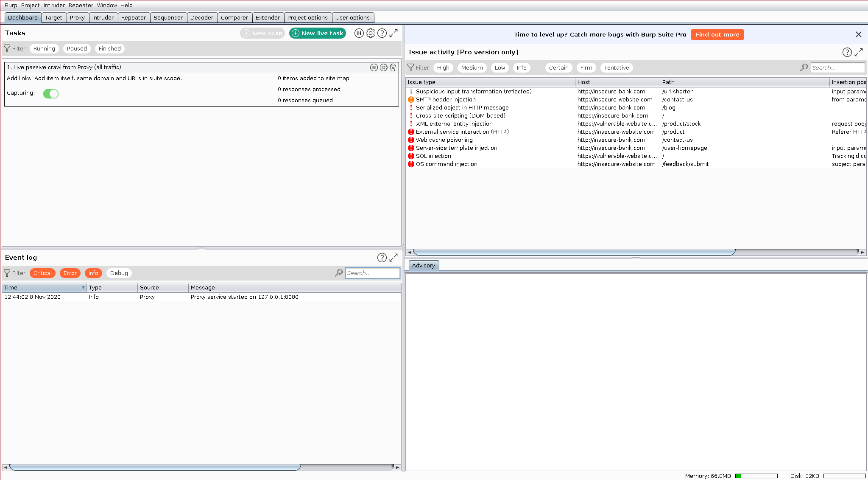Click Find out more button
868x480 pixels.
pyautogui.click(x=717, y=35)
